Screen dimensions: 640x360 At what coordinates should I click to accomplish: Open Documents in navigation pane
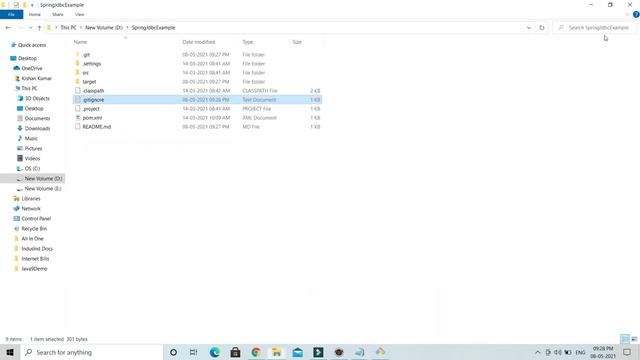tap(37, 118)
